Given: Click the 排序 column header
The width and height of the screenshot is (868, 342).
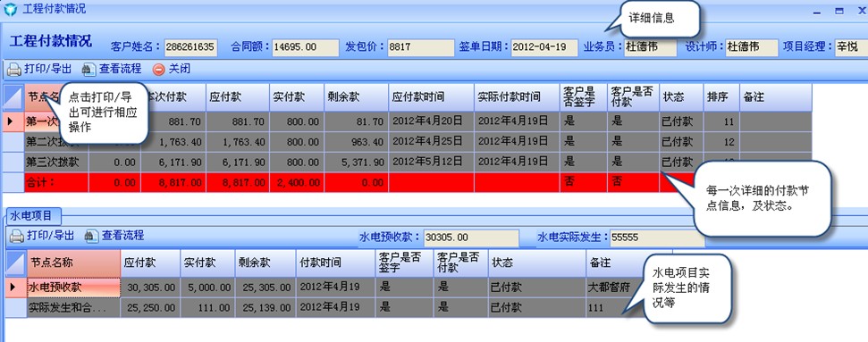Looking at the screenshot, I should (721, 97).
